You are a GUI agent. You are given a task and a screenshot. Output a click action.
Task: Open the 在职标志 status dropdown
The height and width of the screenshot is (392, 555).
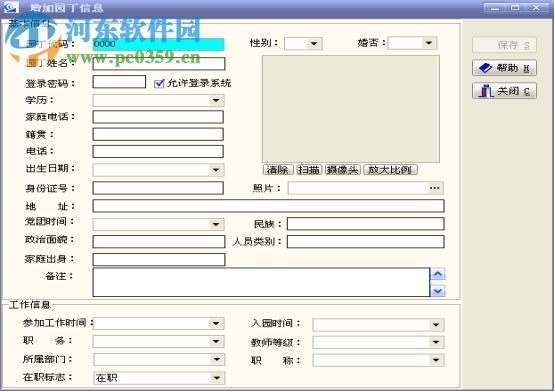216,378
